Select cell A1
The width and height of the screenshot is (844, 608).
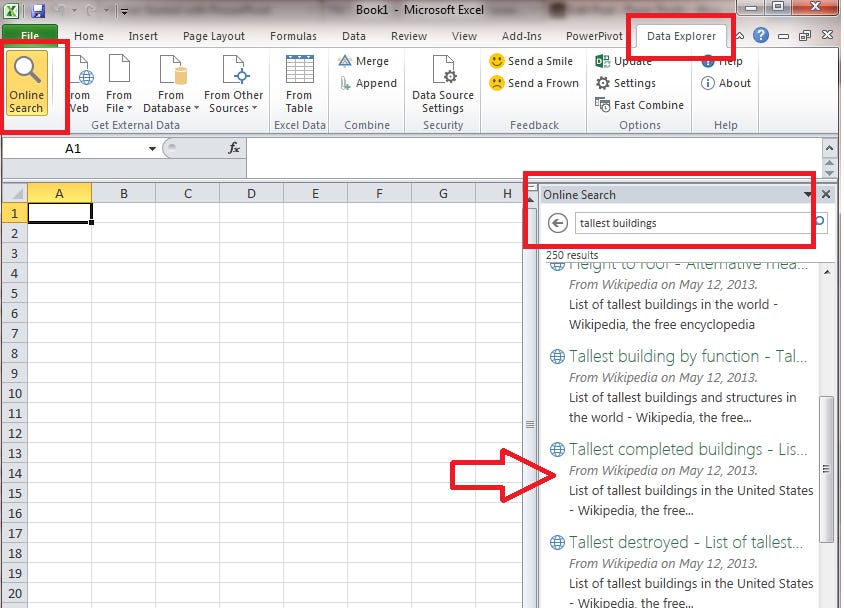coord(60,213)
